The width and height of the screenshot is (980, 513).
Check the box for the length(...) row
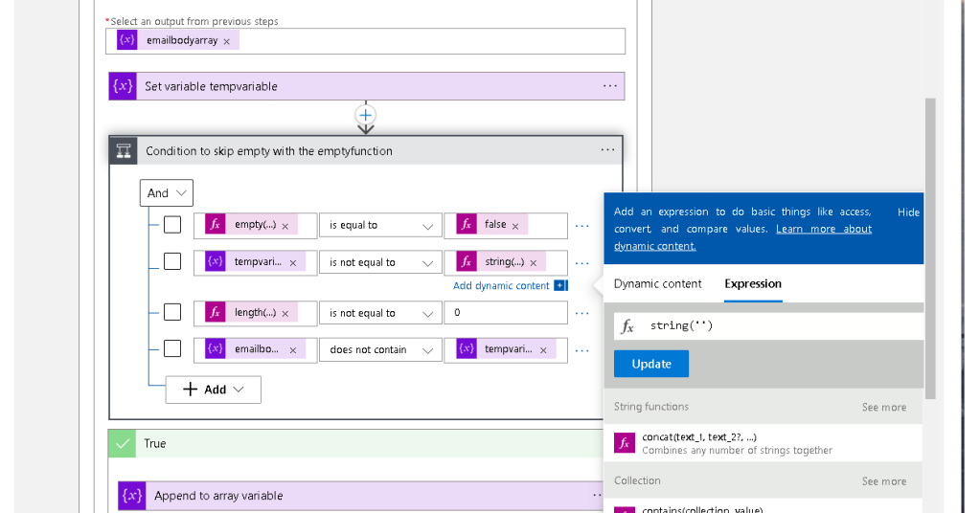point(172,312)
